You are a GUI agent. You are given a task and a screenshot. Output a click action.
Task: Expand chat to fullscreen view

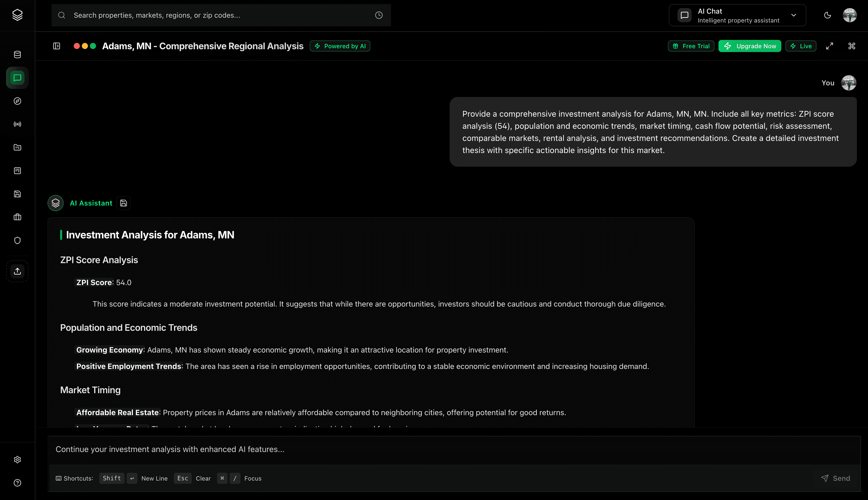click(830, 46)
